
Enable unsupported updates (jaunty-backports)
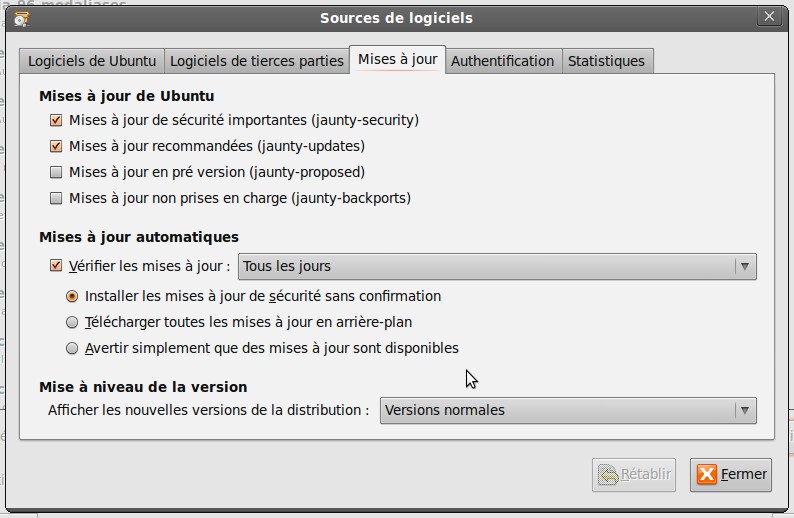coord(56,198)
